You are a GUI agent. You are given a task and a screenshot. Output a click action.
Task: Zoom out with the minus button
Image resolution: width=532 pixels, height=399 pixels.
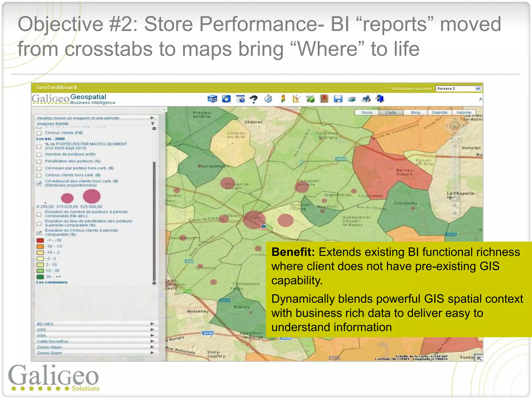[455, 189]
